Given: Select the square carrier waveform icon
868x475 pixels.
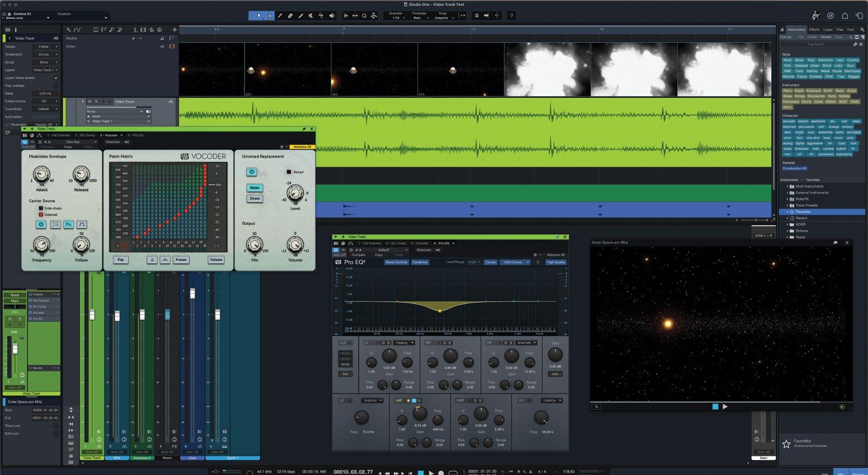Looking at the screenshot, I should (x=81, y=224).
